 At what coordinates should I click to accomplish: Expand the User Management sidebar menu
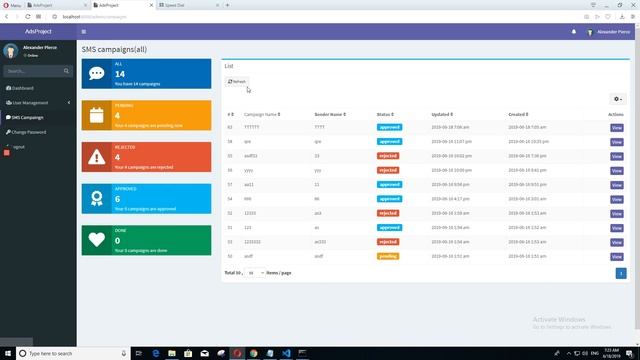click(x=38, y=103)
